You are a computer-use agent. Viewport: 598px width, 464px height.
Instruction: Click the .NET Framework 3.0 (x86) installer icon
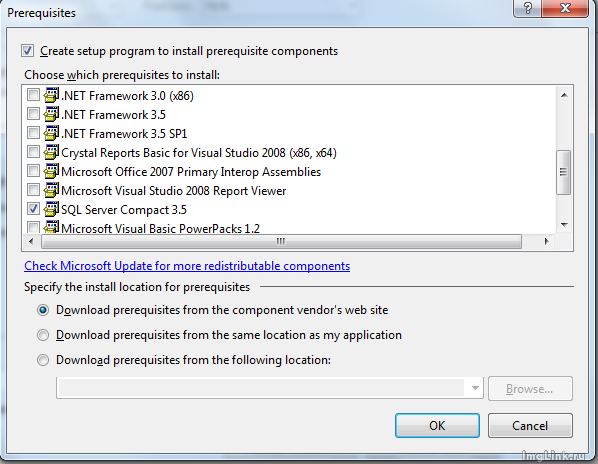(x=51, y=95)
